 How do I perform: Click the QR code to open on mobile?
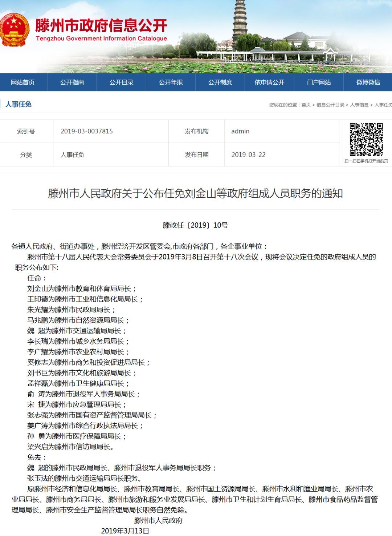(366, 140)
